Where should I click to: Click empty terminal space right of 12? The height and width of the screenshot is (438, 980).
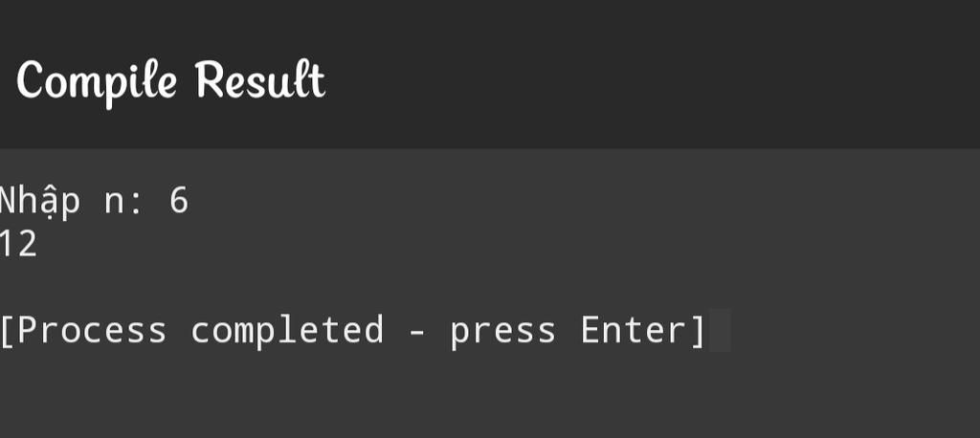point(479,245)
